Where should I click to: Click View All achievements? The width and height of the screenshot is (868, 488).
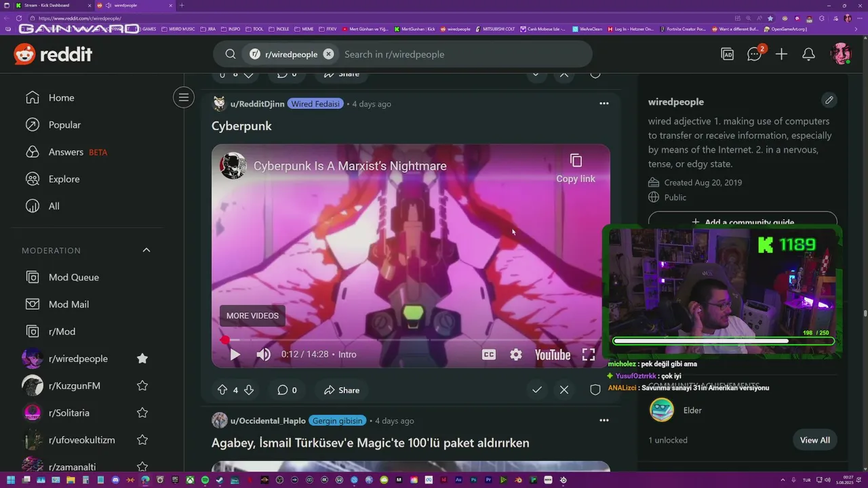tap(814, 440)
